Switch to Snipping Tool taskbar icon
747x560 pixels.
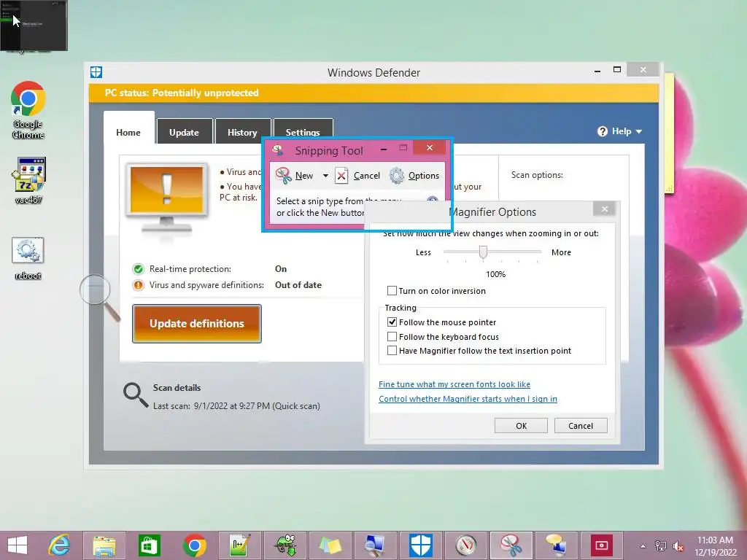pyautogui.click(x=511, y=545)
